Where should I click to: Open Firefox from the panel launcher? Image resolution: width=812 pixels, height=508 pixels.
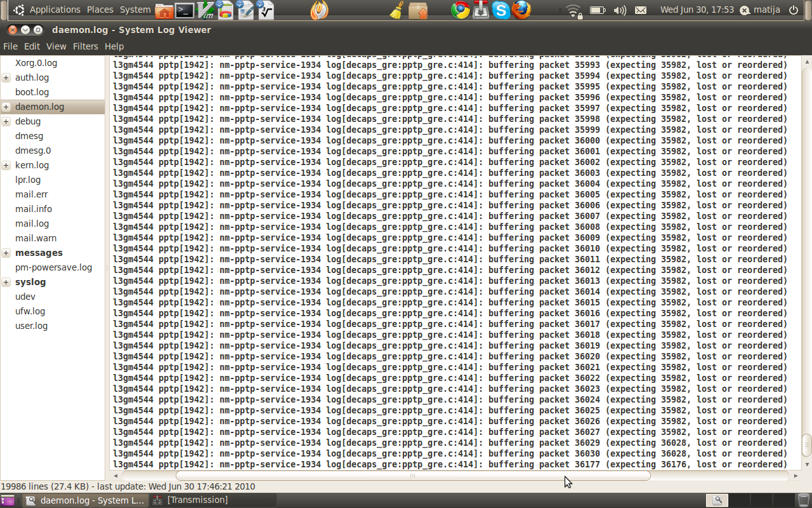tap(521, 10)
